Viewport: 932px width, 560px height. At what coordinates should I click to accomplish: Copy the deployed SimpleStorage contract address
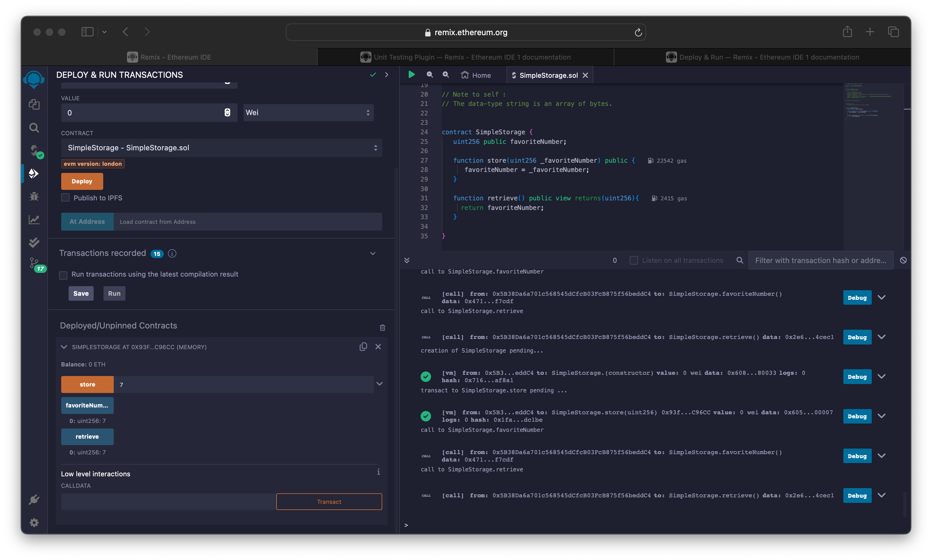tap(363, 346)
